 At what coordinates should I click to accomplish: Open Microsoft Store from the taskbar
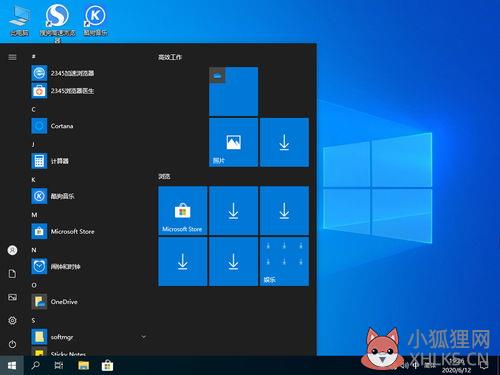pos(107,366)
